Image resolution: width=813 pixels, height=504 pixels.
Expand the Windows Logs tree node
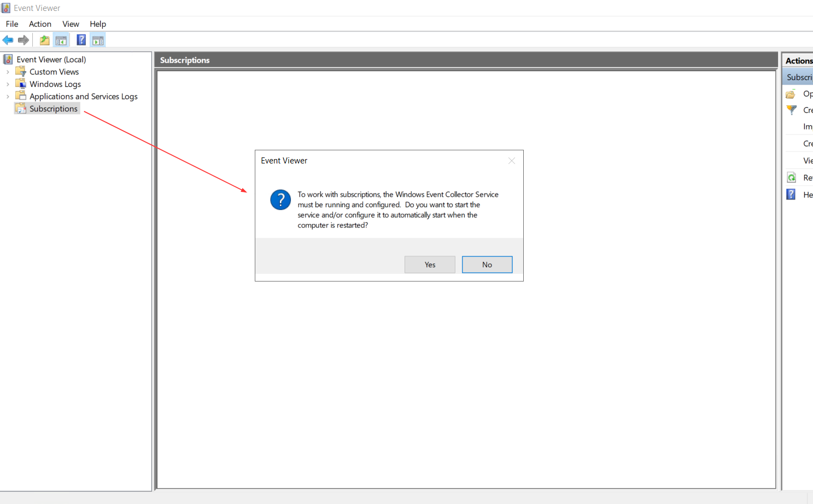(x=8, y=84)
